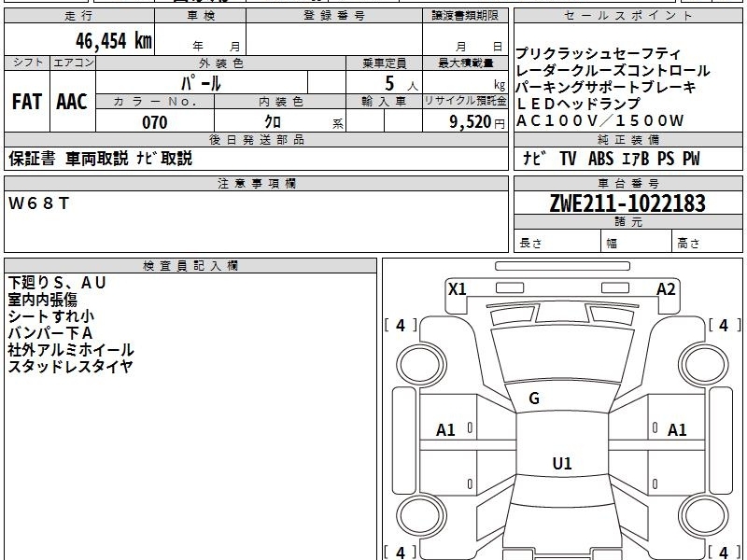Click the 走行 column header
747x560 pixels.
(x=79, y=16)
